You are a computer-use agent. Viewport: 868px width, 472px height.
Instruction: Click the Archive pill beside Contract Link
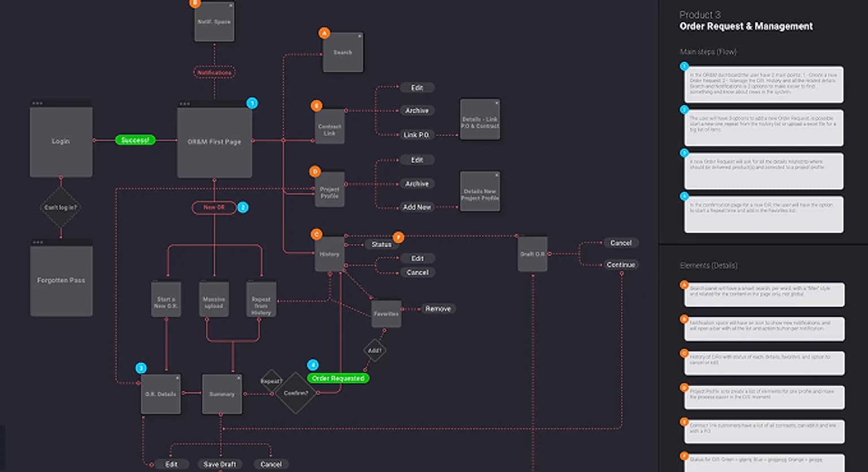coord(416,111)
